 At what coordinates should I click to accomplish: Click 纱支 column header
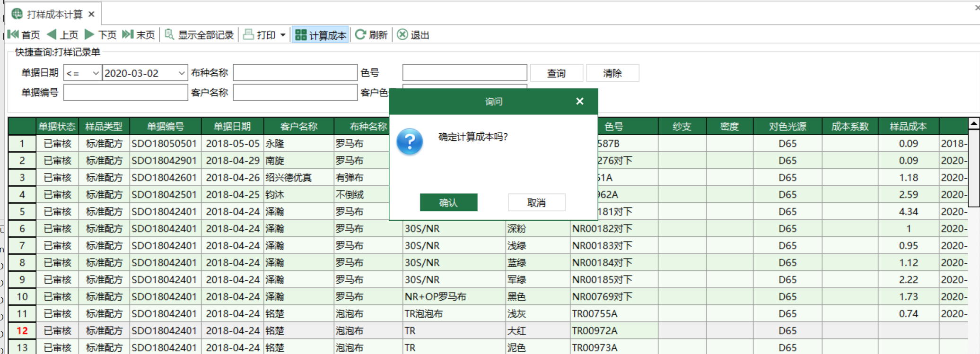682,127
